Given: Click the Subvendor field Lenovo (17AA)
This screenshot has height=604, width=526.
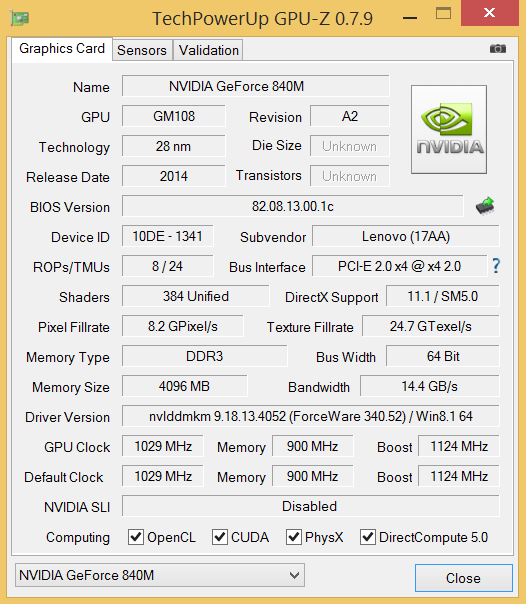Looking at the screenshot, I should [x=406, y=236].
